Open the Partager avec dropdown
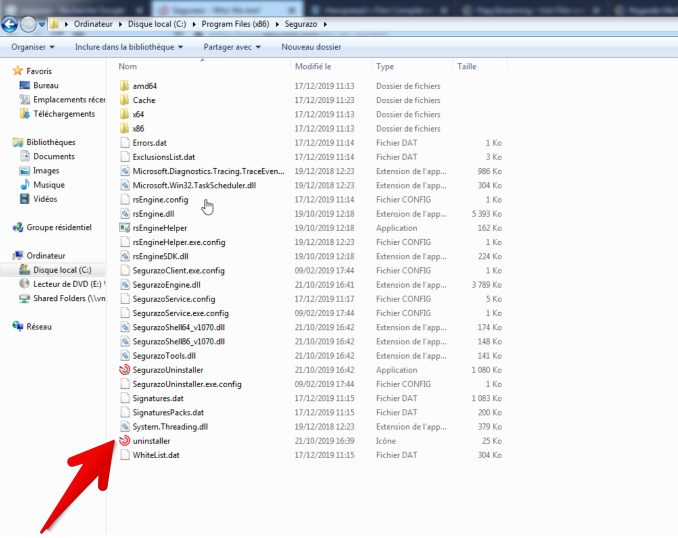This screenshot has height=538, width=678. (x=232, y=47)
